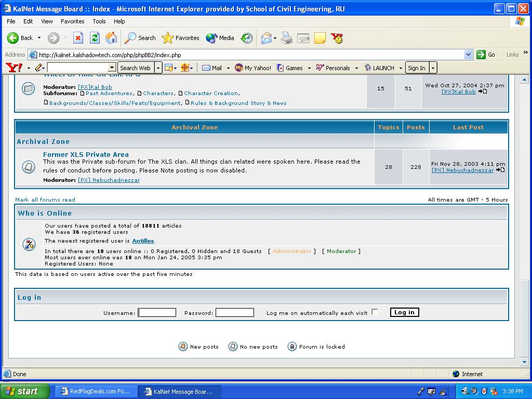Open the Favorites menu

tap(73, 21)
